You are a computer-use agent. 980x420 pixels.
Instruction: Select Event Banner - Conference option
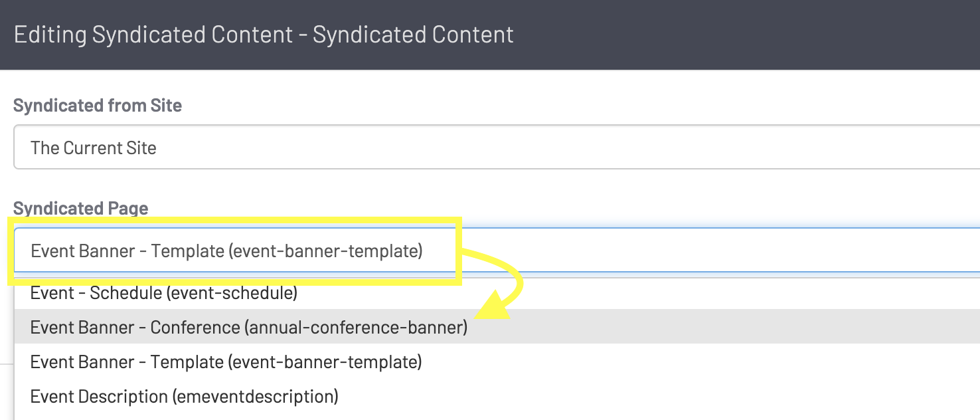pyautogui.click(x=248, y=327)
